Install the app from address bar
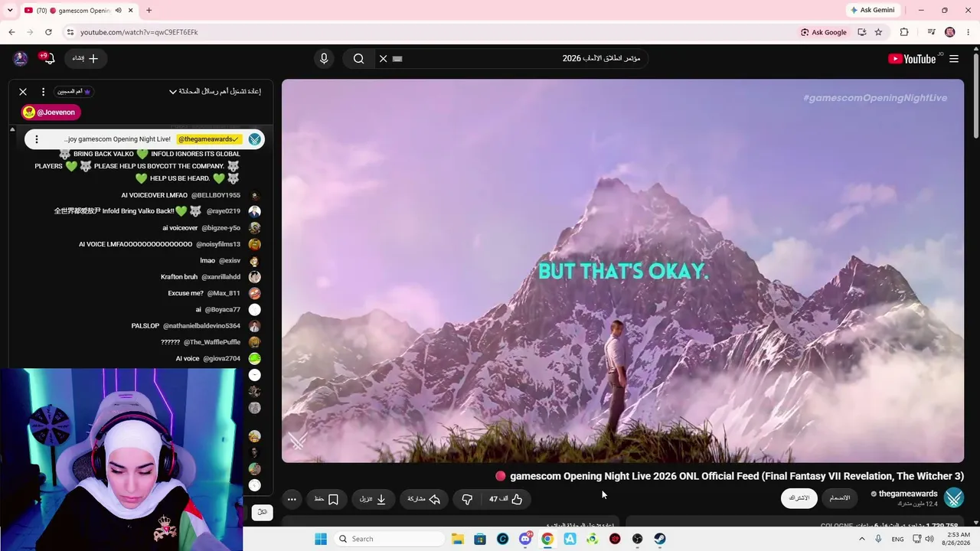The image size is (980, 551). click(x=862, y=32)
